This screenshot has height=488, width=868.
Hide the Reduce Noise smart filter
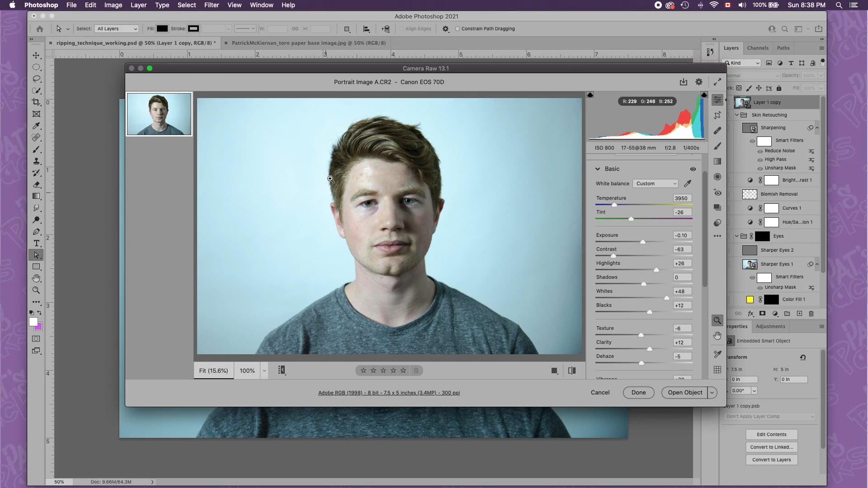point(760,151)
